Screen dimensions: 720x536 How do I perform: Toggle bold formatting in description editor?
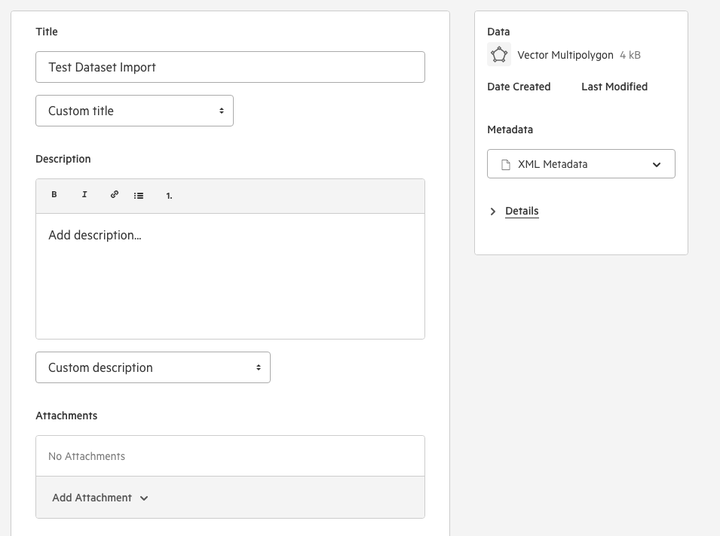click(x=54, y=194)
